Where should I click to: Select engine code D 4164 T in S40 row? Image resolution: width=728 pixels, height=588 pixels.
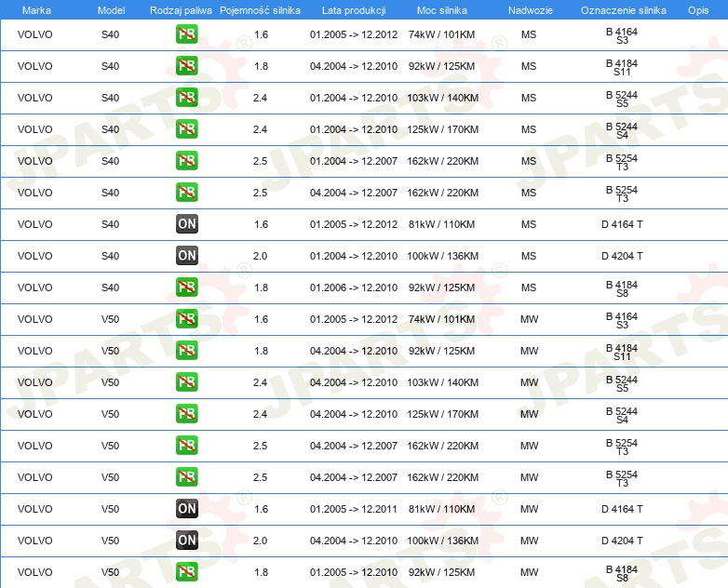point(622,224)
